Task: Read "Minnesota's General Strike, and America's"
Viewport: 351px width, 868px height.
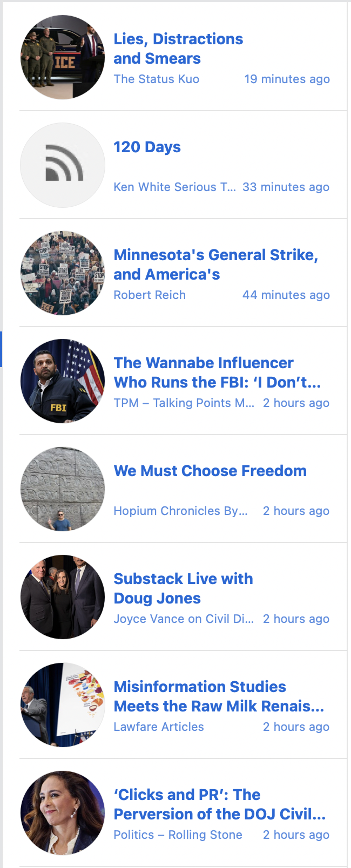Action: point(215,265)
